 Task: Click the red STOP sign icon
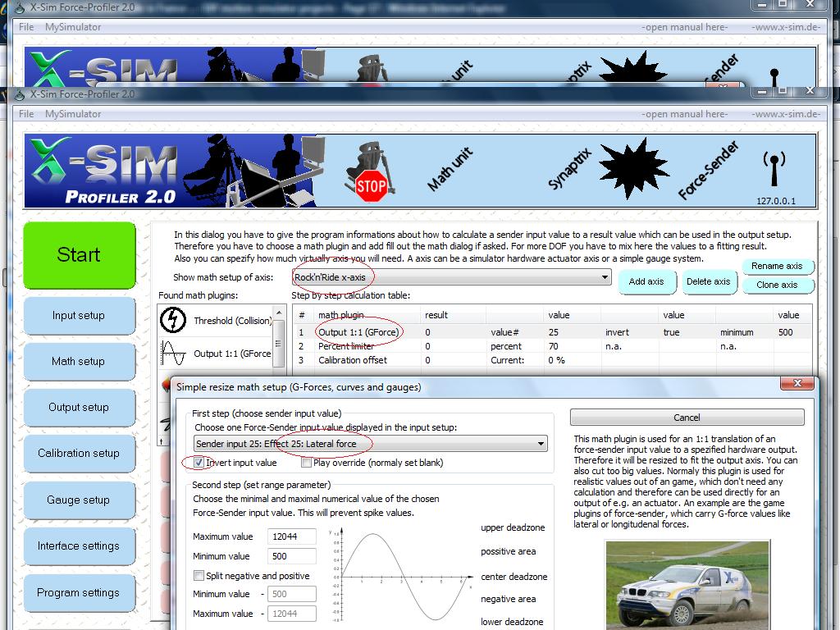click(x=371, y=186)
